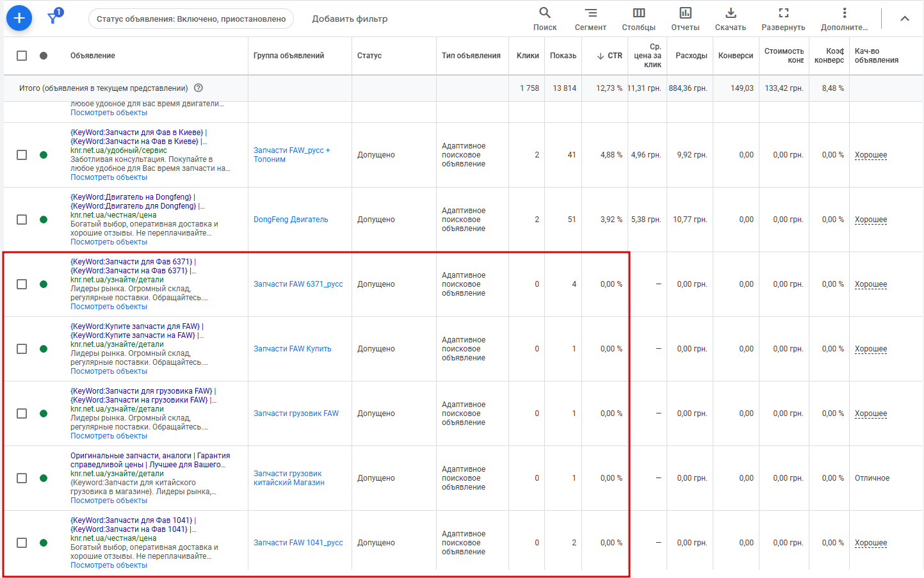This screenshot has height=578, width=924.
Task: Click Отличное quality rating text
Action: 872,478
